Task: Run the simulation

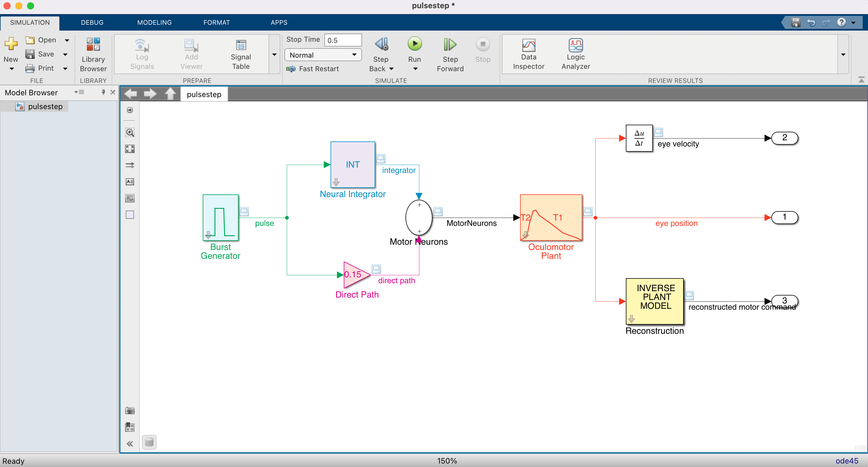Action: [415, 44]
